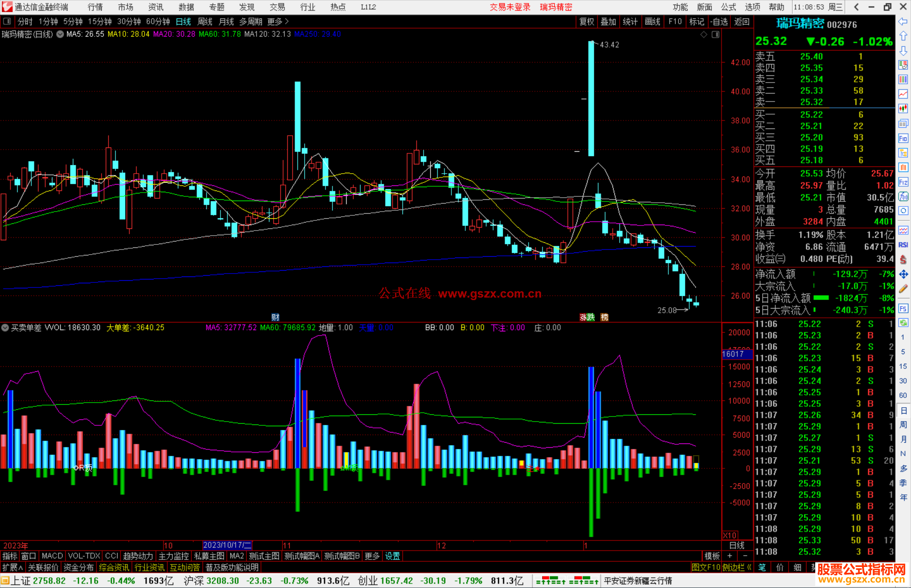Click the 叠加 overlay button
911x588 pixels.
[609, 21]
